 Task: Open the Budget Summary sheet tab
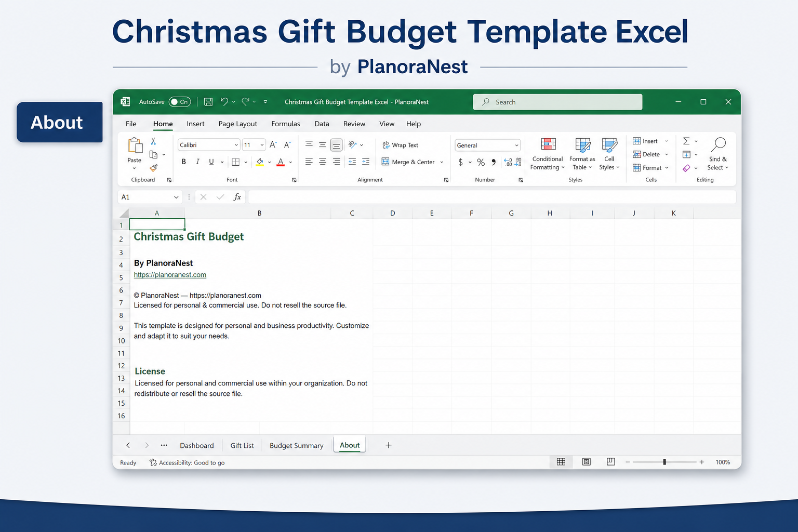297,446
